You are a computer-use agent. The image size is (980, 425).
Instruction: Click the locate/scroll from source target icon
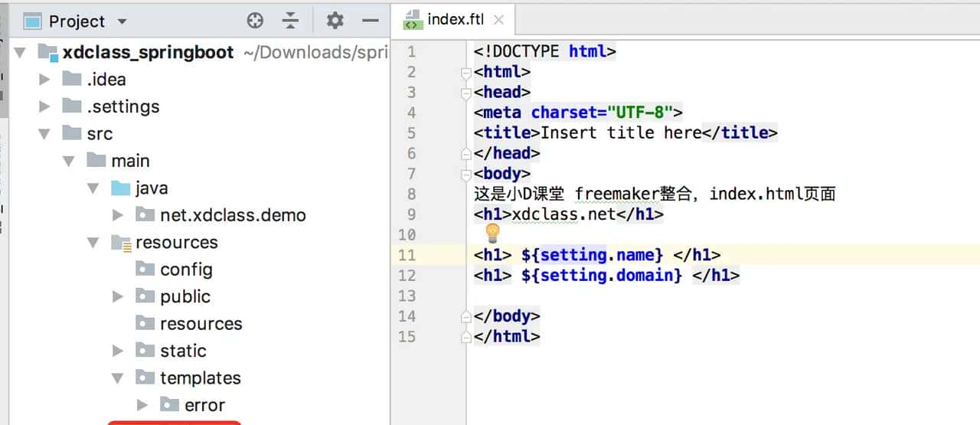coord(255,21)
